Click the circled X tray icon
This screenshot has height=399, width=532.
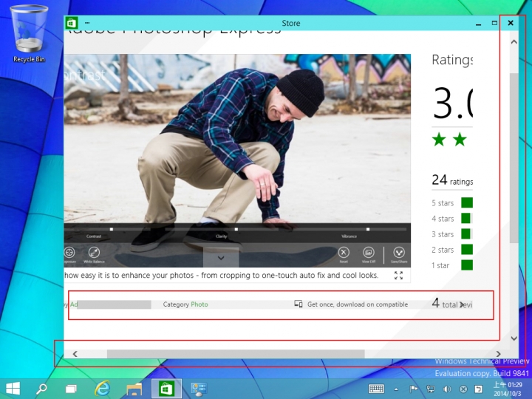point(463,389)
